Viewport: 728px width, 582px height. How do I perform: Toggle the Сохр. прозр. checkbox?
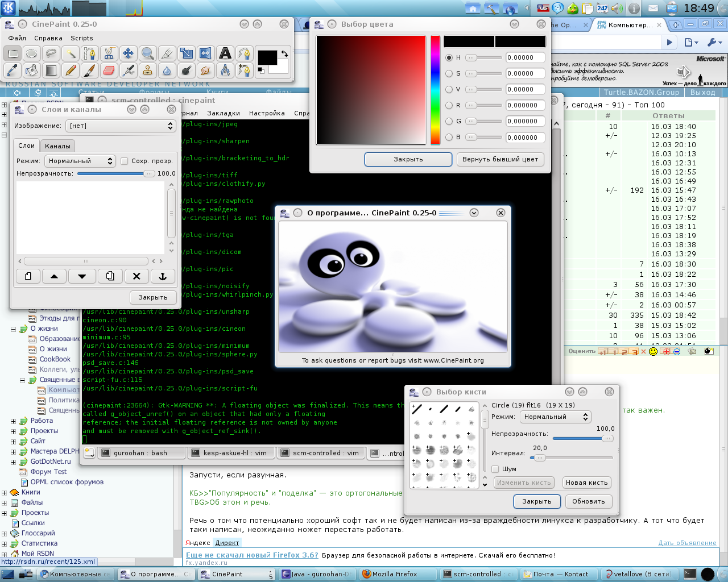pos(124,161)
